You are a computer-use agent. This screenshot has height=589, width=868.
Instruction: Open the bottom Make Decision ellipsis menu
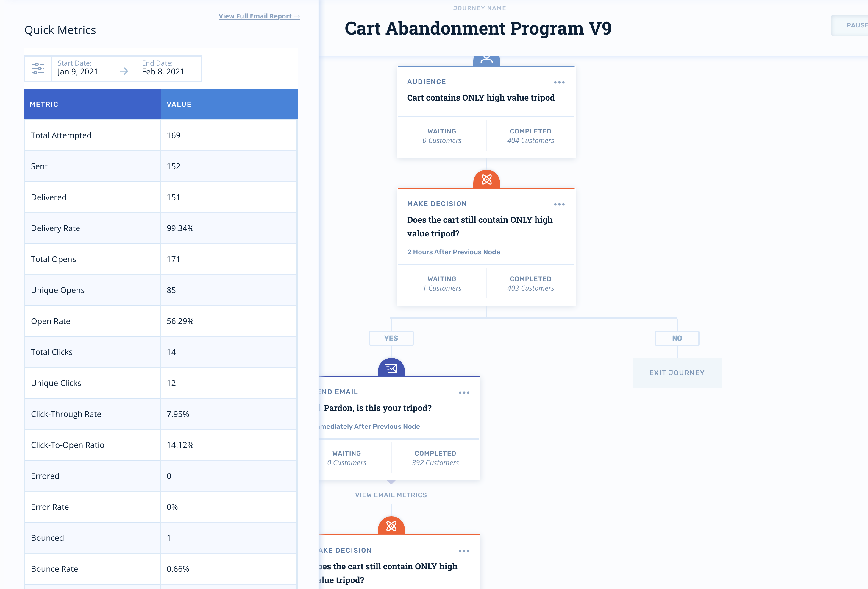[464, 551]
